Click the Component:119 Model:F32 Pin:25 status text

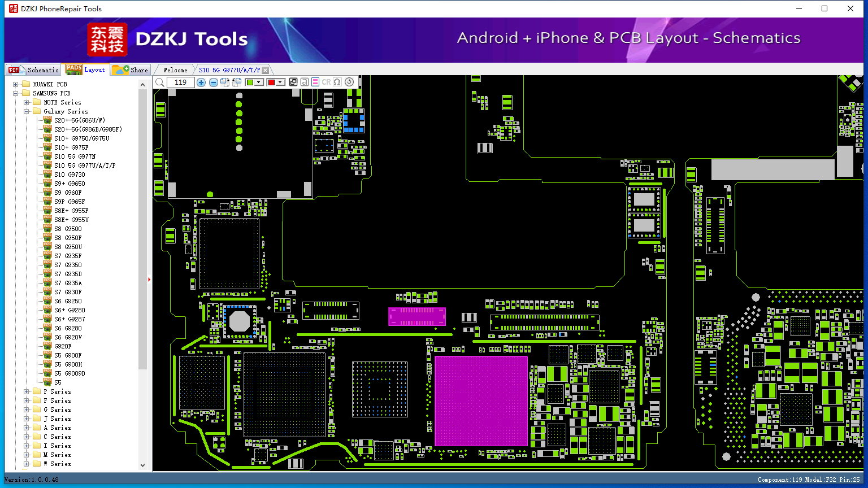point(809,480)
